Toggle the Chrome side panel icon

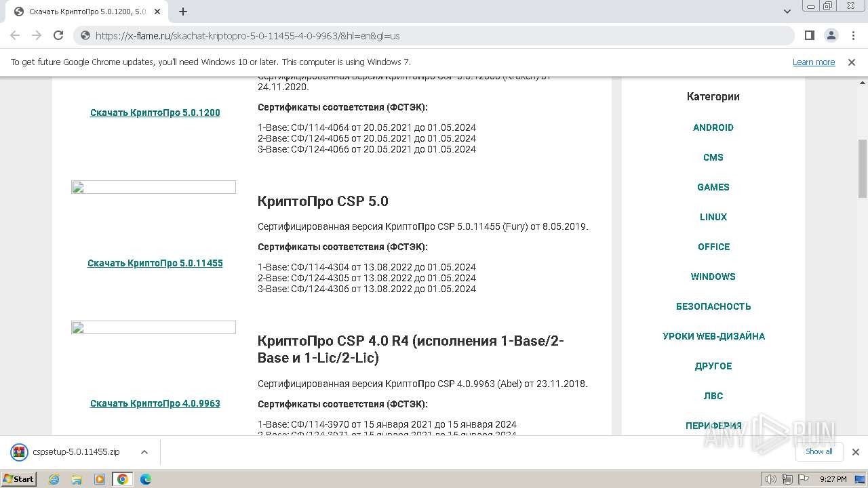pyautogui.click(x=810, y=35)
